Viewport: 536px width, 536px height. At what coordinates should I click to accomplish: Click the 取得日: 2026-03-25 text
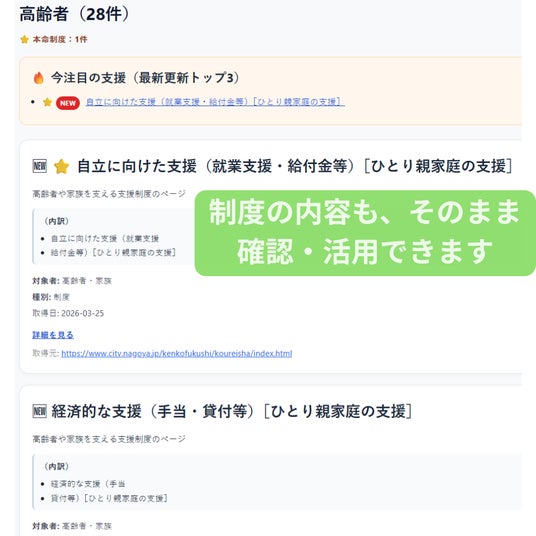[x=68, y=313]
